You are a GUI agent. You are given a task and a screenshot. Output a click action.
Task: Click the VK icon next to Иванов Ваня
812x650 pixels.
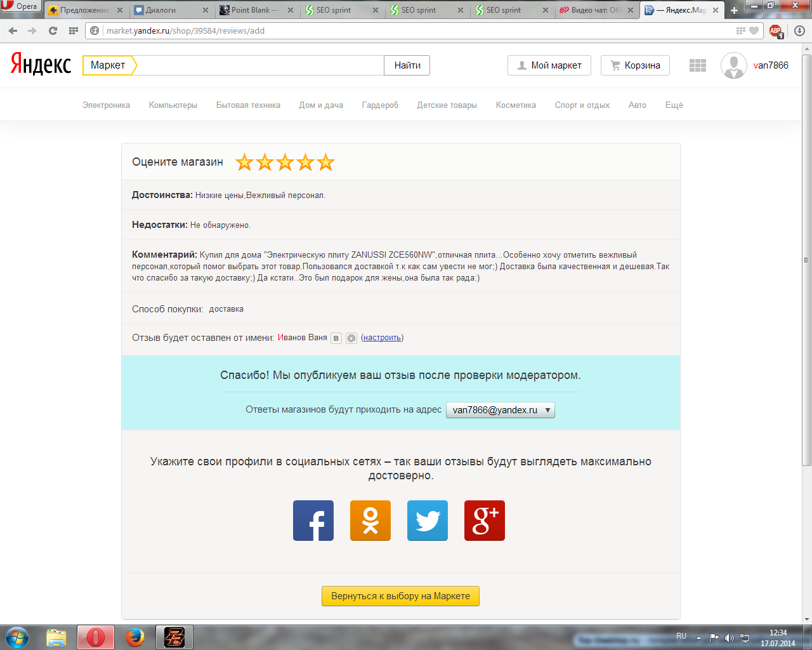pos(336,338)
